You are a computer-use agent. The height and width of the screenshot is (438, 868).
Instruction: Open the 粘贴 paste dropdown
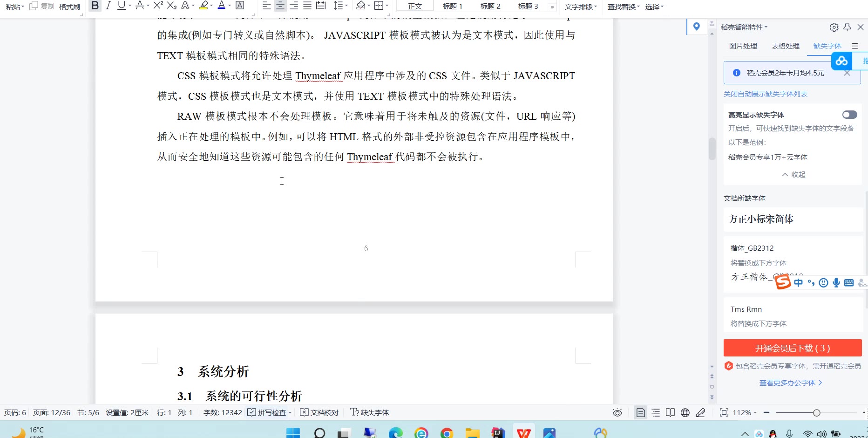tap(15, 7)
